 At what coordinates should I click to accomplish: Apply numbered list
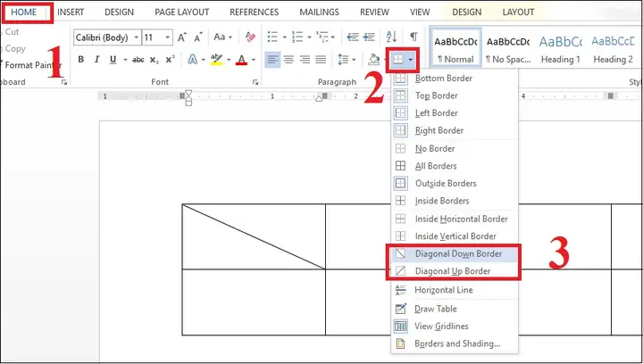(296, 37)
